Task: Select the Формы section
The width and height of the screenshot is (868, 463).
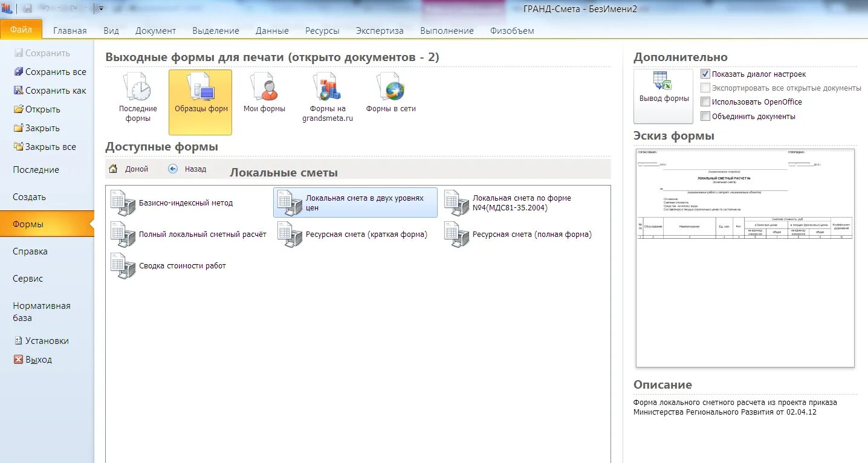Action: click(47, 224)
